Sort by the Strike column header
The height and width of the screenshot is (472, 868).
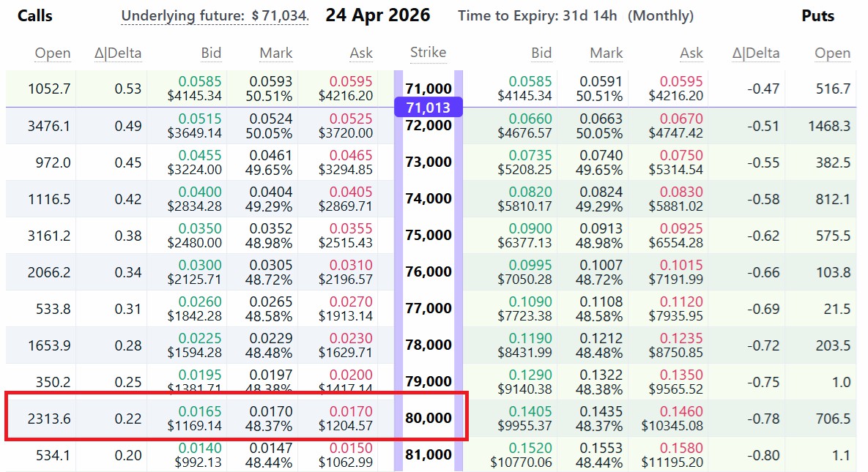coord(428,52)
